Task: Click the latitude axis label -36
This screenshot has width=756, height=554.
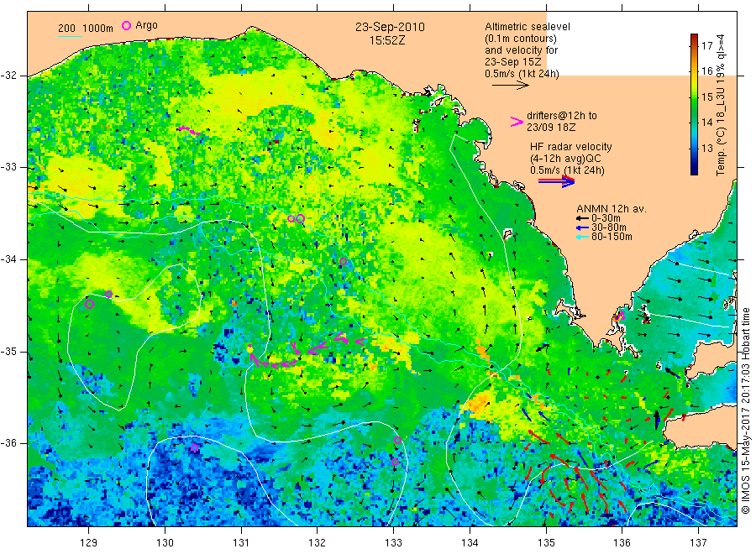Action: coord(9,443)
